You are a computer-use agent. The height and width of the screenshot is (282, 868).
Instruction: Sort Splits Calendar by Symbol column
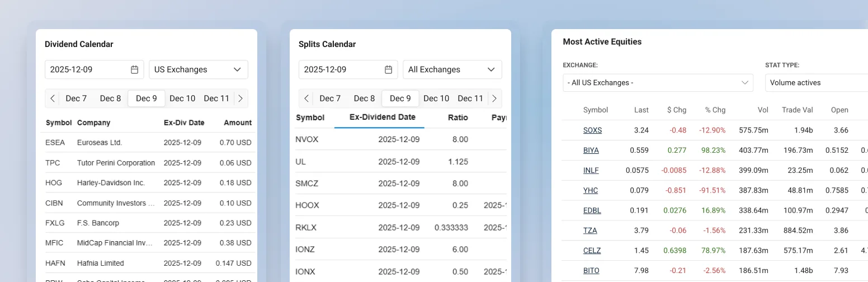point(310,117)
